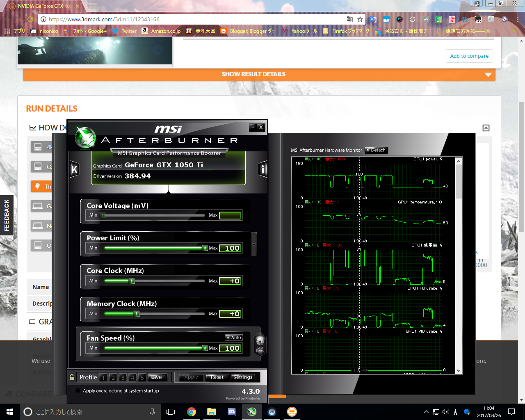Click the Windows search box
The height and width of the screenshot is (420, 525).
(x=90, y=412)
